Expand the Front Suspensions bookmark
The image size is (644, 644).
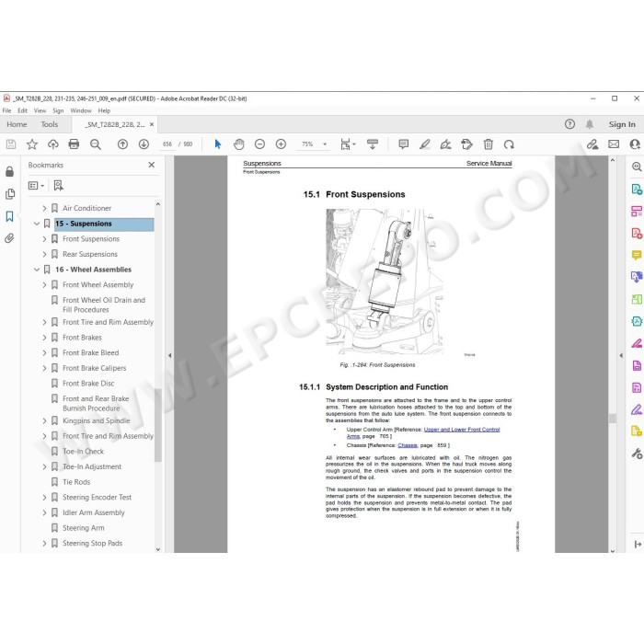tap(44, 239)
